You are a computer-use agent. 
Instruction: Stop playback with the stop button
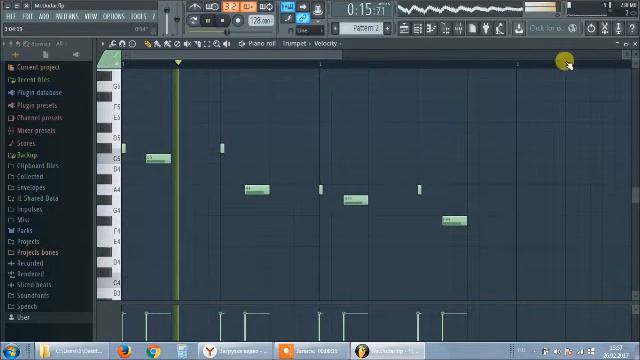(x=222, y=20)
